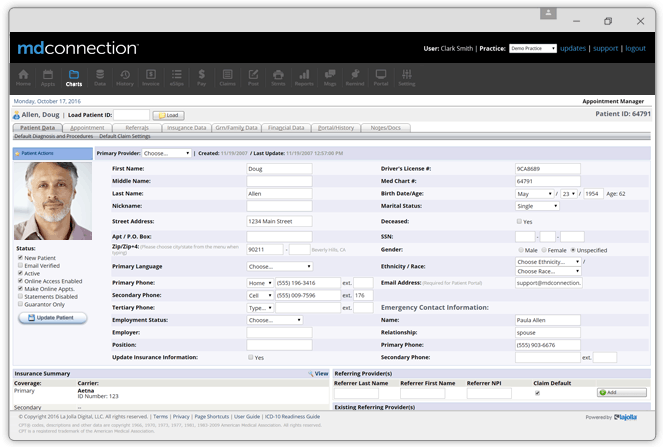Open the support link
The height and width of the screenshot is (447, 663).
point(605,48)
